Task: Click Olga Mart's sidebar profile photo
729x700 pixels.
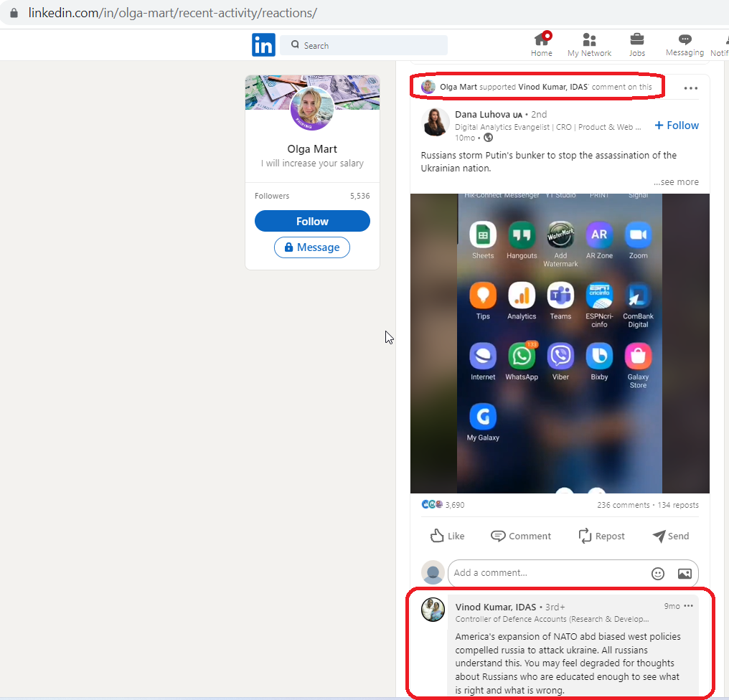Action: click(312, 108)
